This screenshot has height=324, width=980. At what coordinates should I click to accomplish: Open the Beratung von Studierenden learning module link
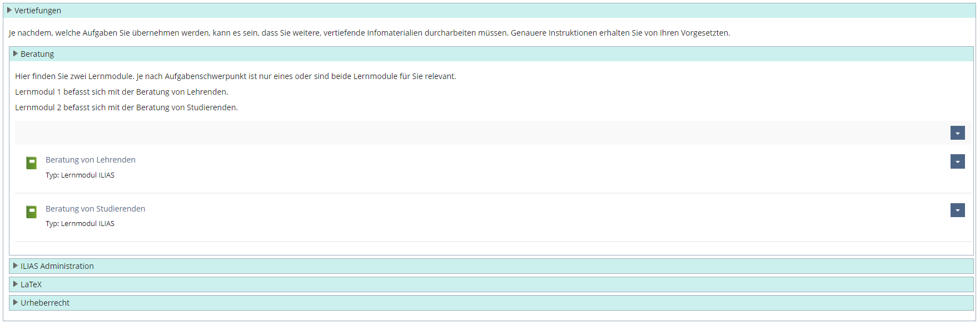pos(95,209)
